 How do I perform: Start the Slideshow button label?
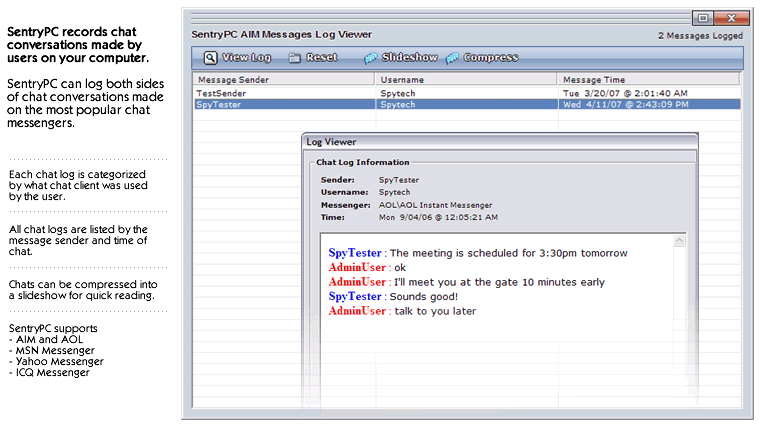410,58
